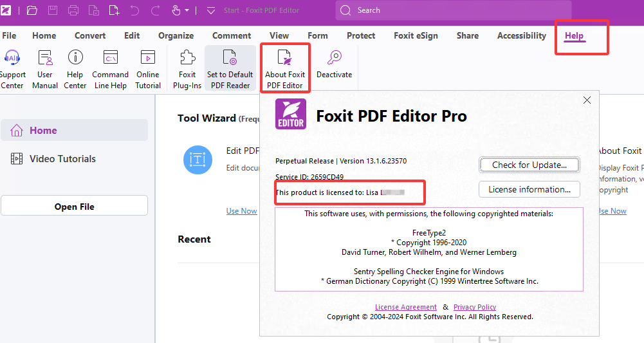Click Use Now link under Edit PDF
644x343 pixels.
point(241,211)
